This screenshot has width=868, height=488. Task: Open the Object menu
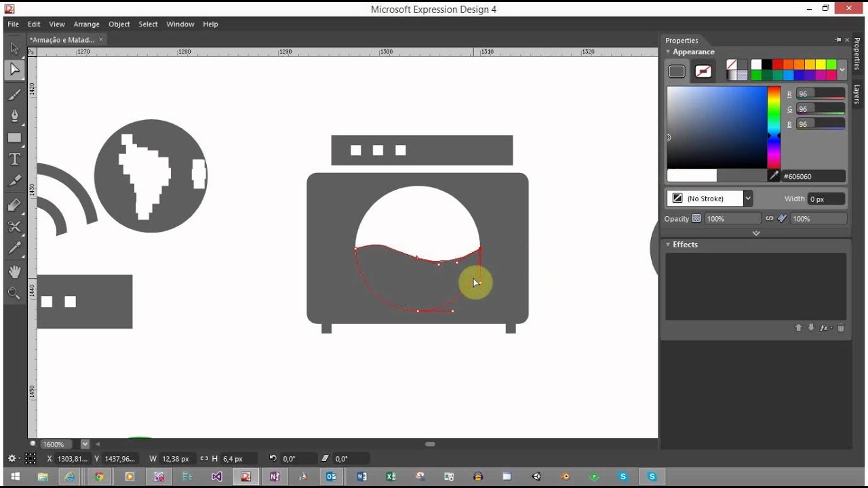119,24
